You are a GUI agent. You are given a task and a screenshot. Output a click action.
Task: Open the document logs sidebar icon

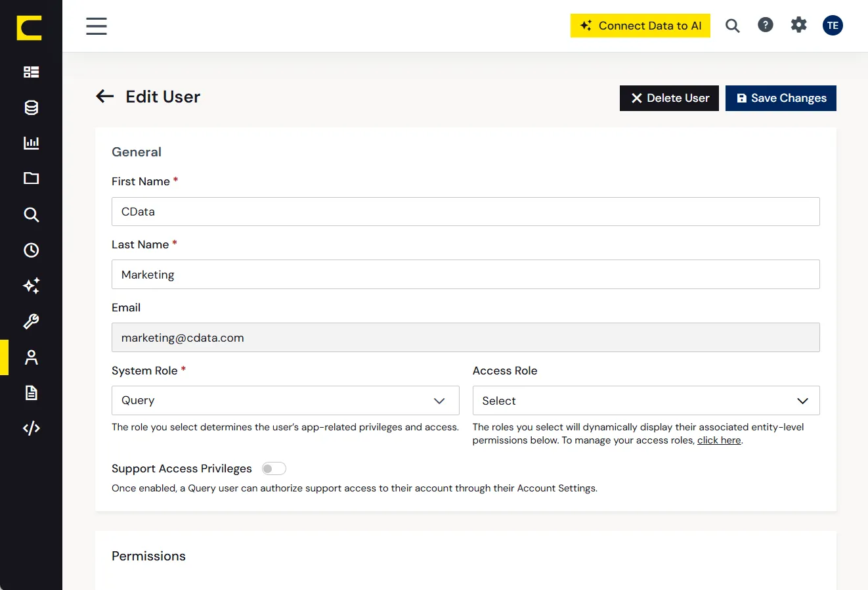(x=31, y=393)
